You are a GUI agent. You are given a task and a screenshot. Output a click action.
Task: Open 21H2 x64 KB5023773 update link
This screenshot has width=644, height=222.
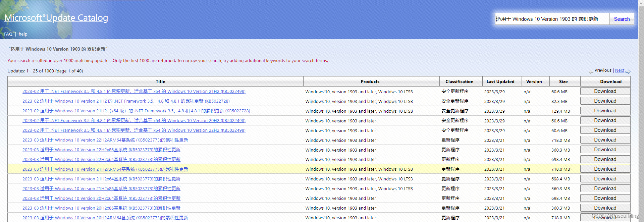101,179
